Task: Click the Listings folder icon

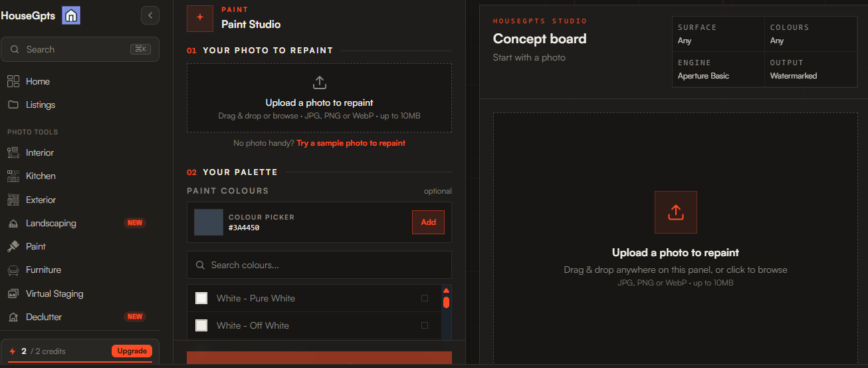Action: pos(13,104)
